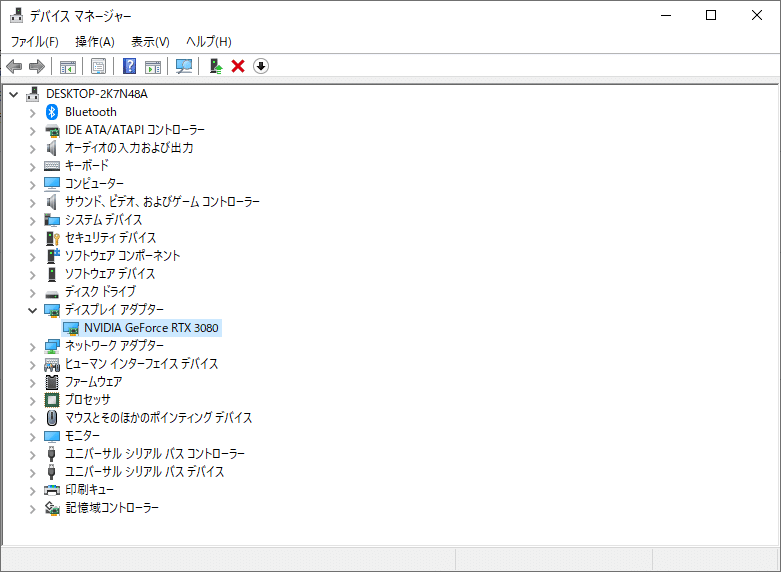Viewport: 781px width, 572px height.
Task: Click the red X uninstall device icon
Action: (238, 66)
